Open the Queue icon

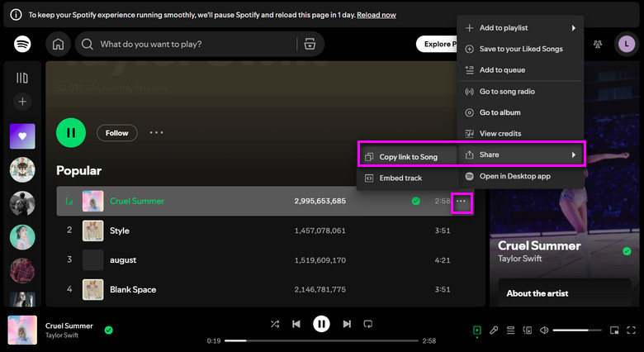[510, 330]
